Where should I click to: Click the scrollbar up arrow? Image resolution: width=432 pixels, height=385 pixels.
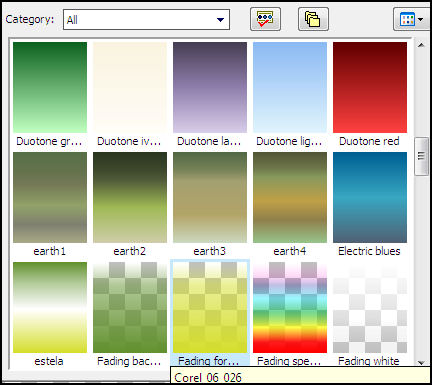point(421,45)
